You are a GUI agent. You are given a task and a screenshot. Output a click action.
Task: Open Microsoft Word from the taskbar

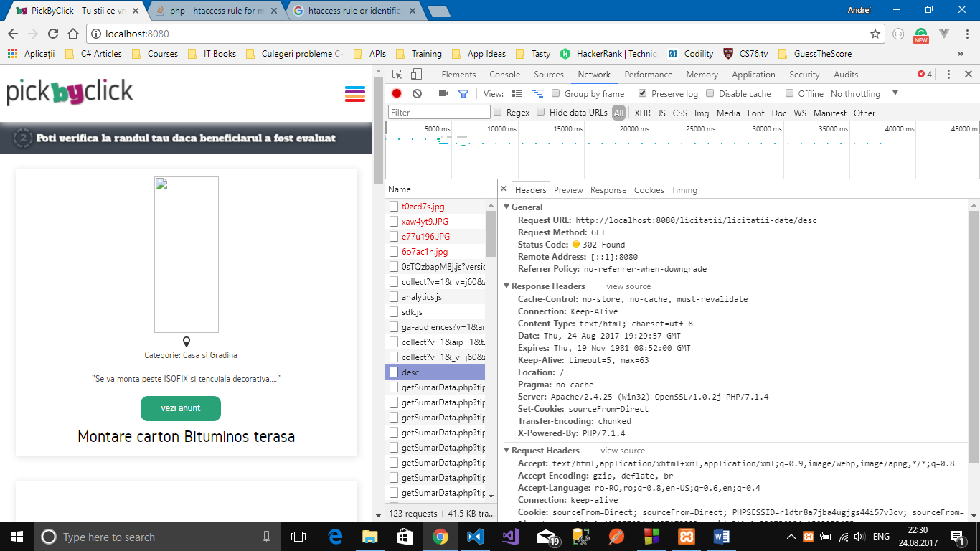coord(722,537)
